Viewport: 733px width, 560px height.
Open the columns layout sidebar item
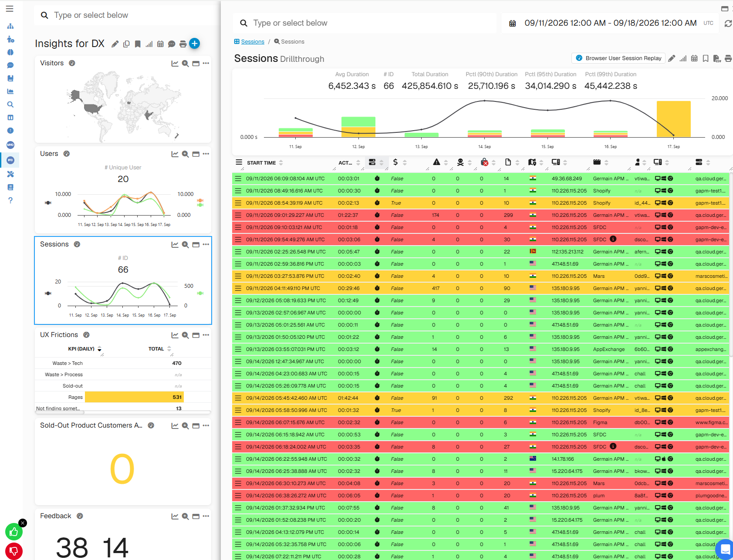pos(10,118)
